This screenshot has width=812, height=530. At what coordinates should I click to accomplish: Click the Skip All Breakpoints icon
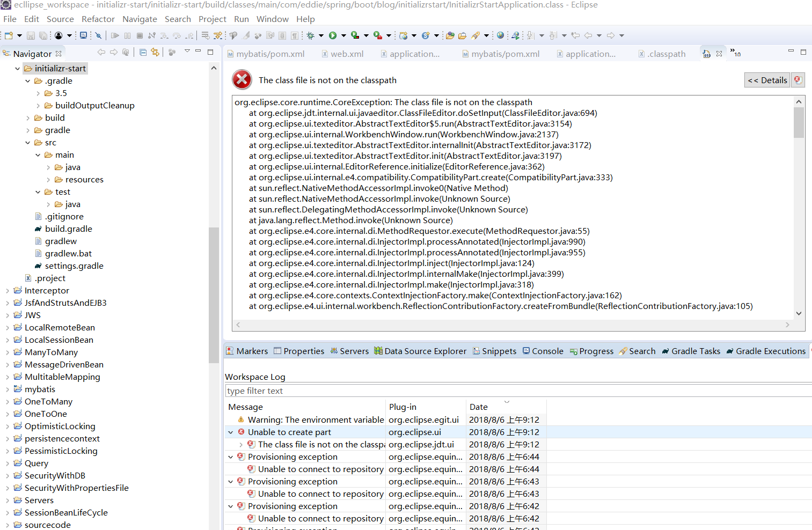pos(98,35)
